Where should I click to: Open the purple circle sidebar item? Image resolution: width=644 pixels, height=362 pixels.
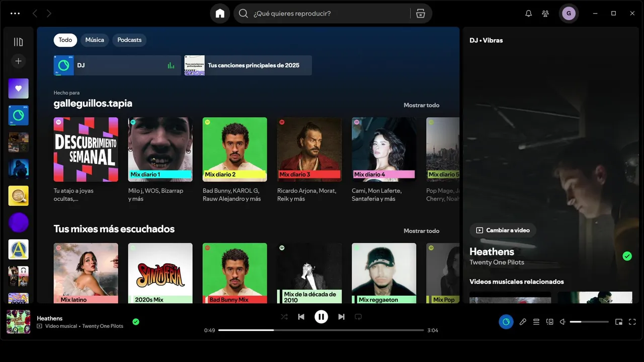click(19, 222)
